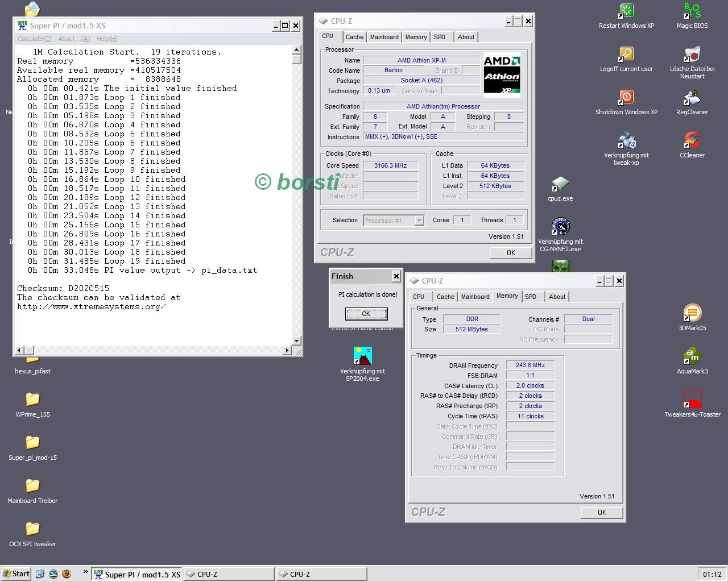Screen dimensions: 728x582
Task: Activate second CPU-Z taskbar button
Action: coord(321,574)
